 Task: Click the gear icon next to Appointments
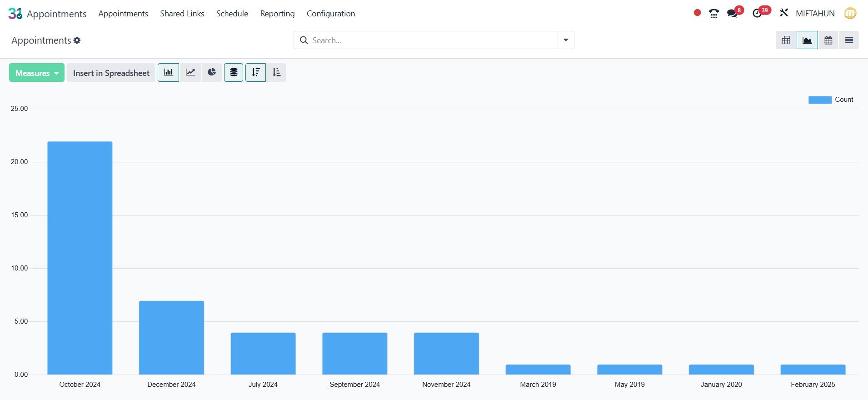point(77,40)
